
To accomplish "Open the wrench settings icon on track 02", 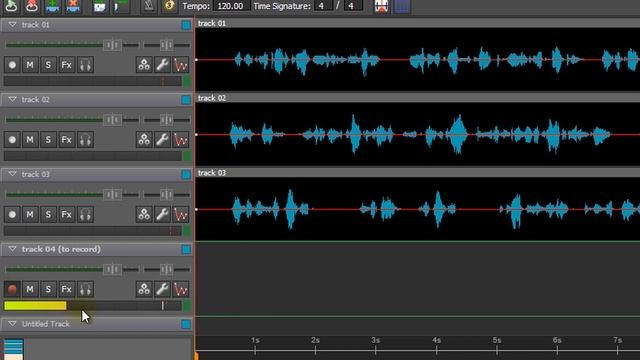I will [x=162, y=140].
